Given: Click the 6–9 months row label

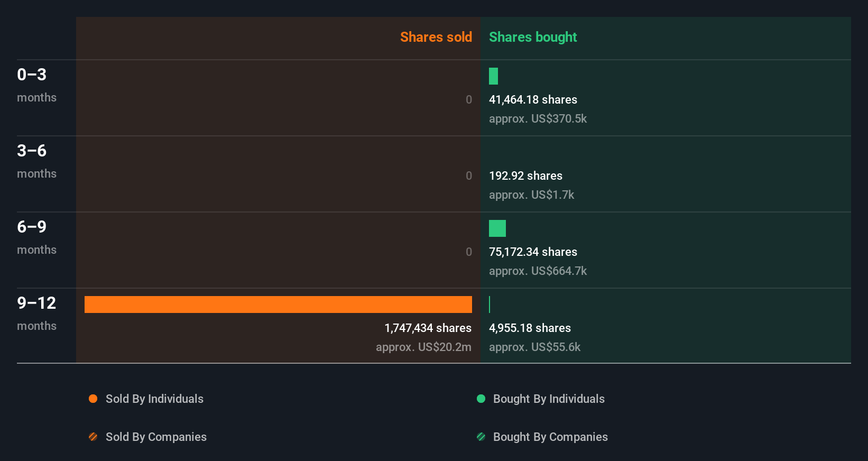Looking at the screenshot, I should [36, 237].
